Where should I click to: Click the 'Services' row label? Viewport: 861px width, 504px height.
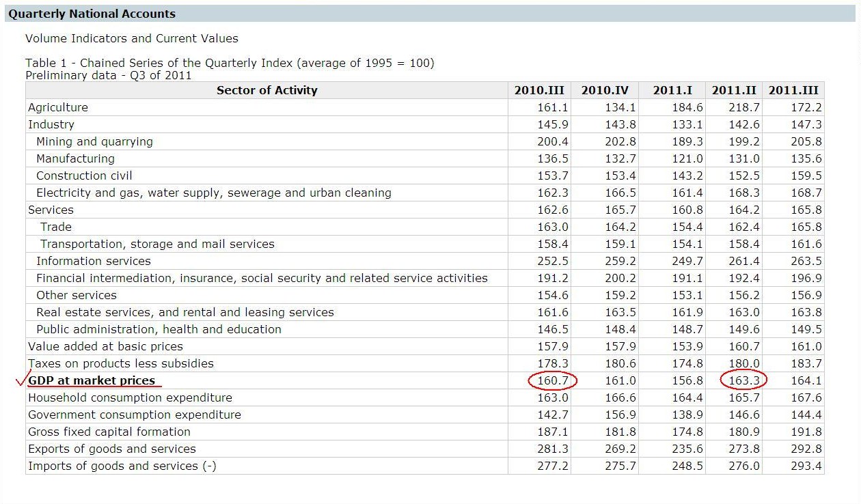click(x=51, y=210)
